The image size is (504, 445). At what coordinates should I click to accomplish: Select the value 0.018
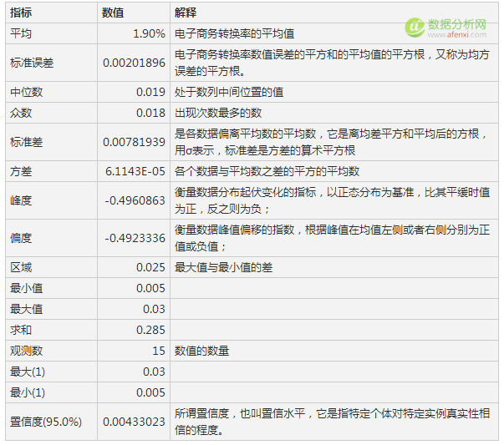click(x=150, y=113)
